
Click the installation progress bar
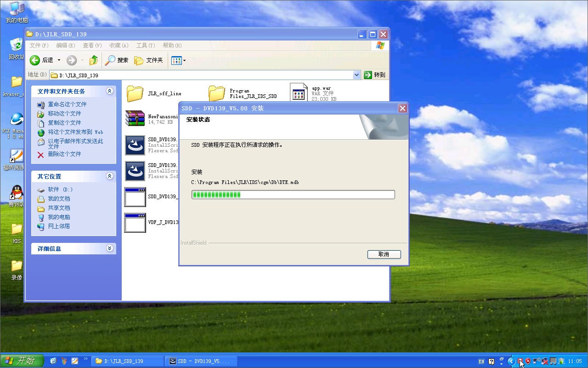(293, 195)
